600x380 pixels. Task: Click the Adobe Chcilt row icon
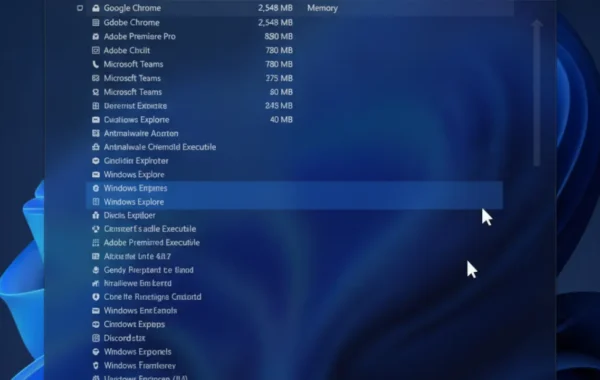click(96, 51)
